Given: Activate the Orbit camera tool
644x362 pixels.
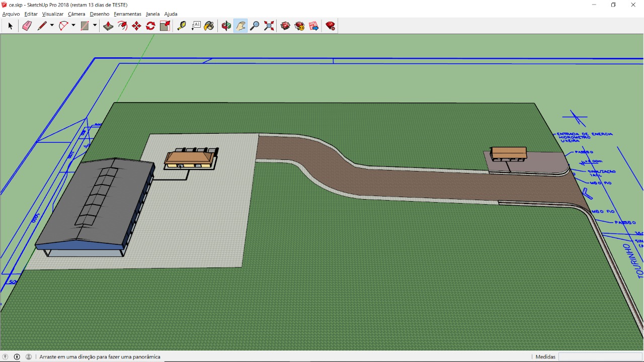Looking at the screenshot, I should click(226, 26).
